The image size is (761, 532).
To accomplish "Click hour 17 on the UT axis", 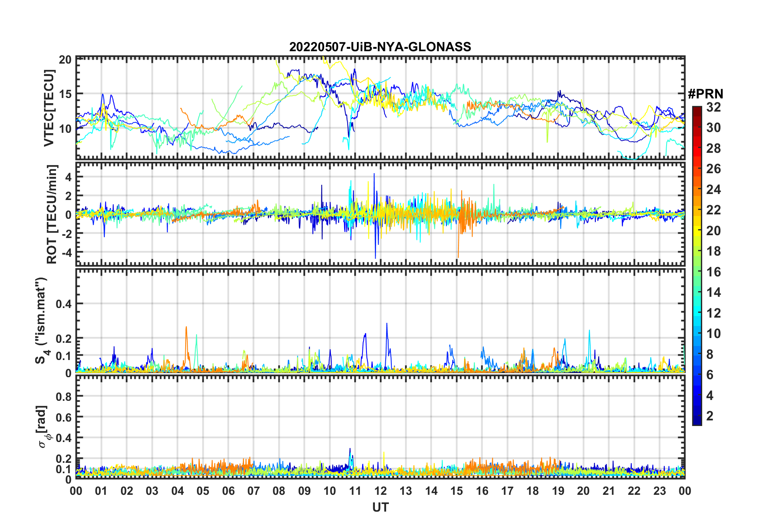I will [507, 491].
